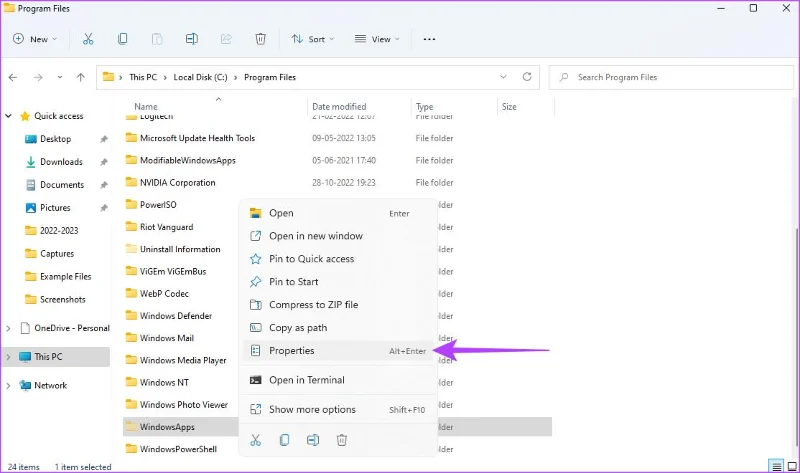Open Screenshots folder in sidebar
The height and width of the screenshot is (473, 800).
(63, 300)
